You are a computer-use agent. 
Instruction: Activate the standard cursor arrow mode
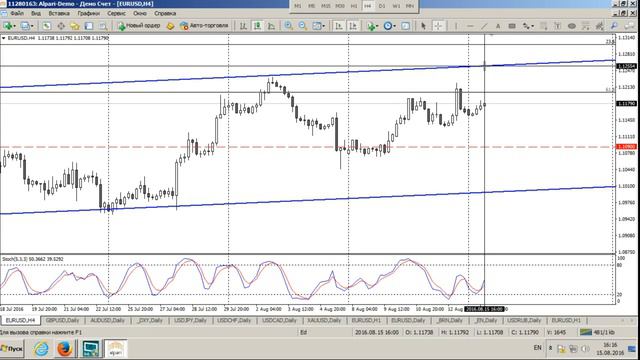(423, 26)
